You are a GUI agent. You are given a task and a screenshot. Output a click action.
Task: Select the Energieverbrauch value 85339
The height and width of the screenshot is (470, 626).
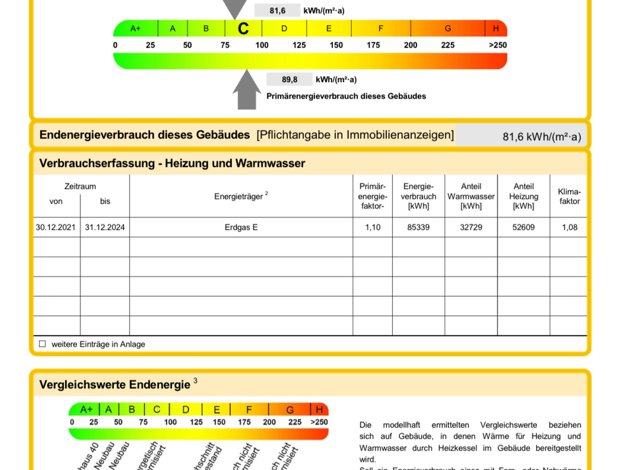point(418,228)
